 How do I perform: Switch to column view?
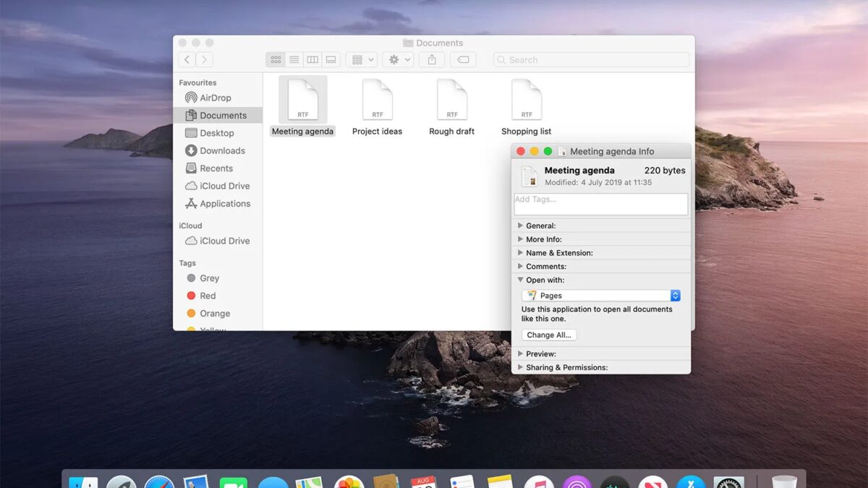(312, 59)
